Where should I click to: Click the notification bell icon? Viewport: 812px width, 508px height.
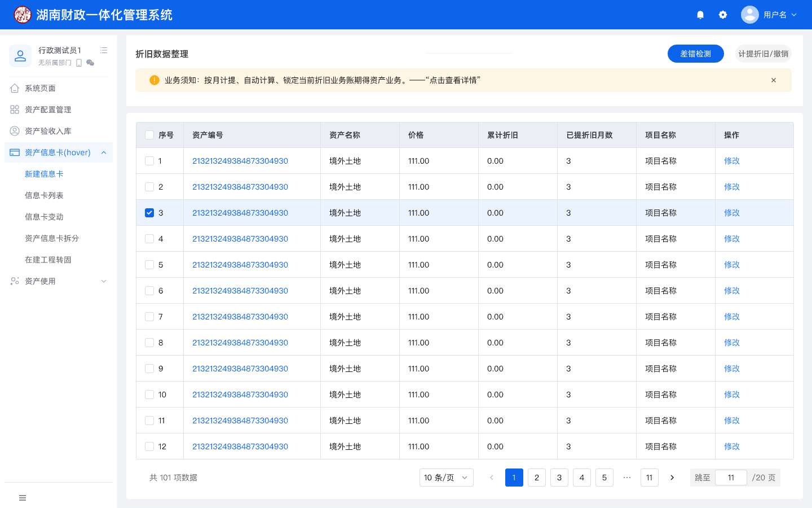pos(700,15)
